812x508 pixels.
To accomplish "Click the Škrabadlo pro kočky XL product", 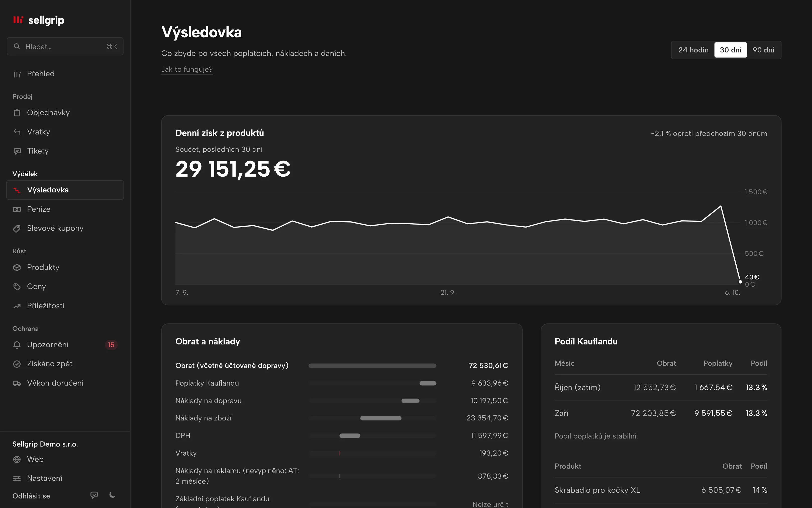I will (x=597, y=490).
